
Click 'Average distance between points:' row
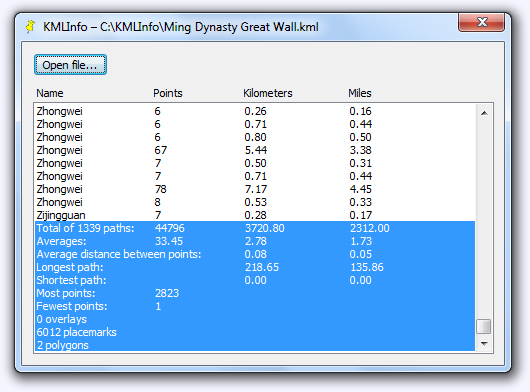tap(255, 254)
